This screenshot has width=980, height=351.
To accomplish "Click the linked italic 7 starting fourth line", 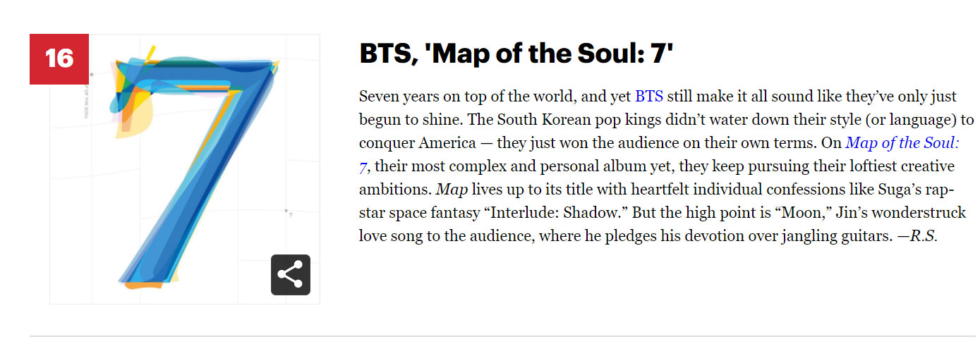I will point(363,167).
